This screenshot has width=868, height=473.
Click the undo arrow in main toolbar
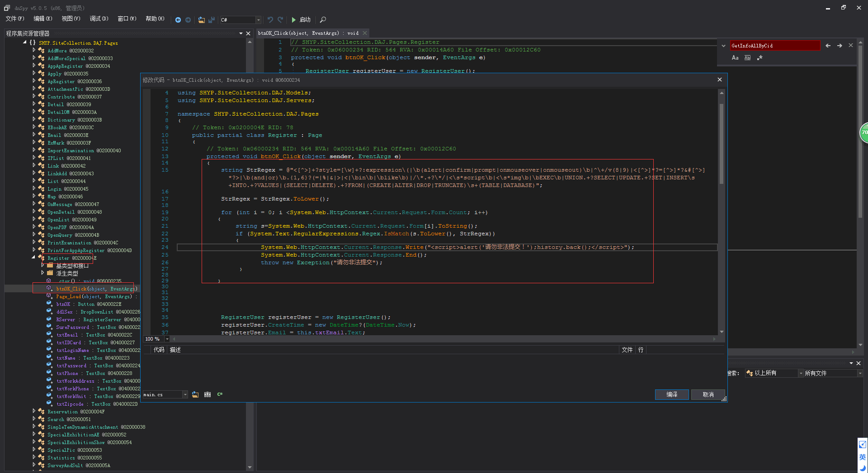(x=270, y=20)
